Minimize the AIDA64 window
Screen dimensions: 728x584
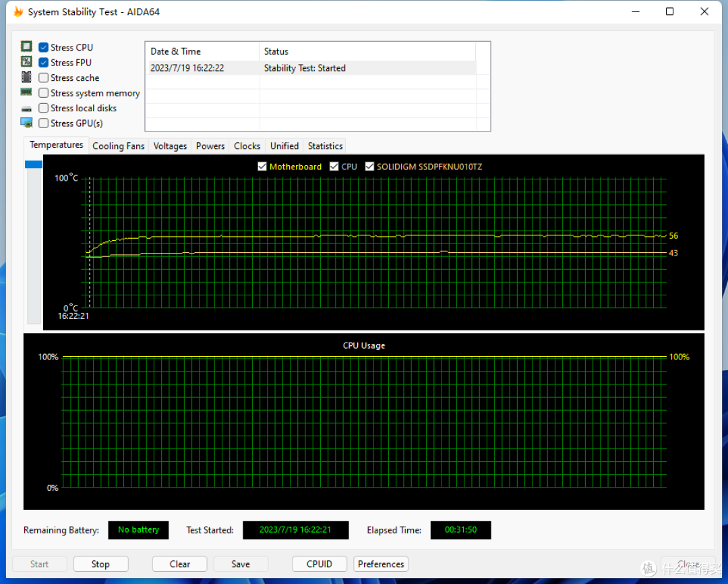(636, 11)
